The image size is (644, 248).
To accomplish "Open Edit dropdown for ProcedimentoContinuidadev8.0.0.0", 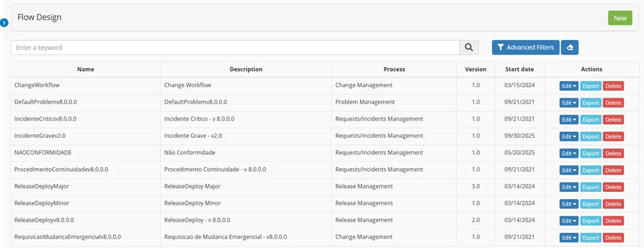I will (569, 170).
